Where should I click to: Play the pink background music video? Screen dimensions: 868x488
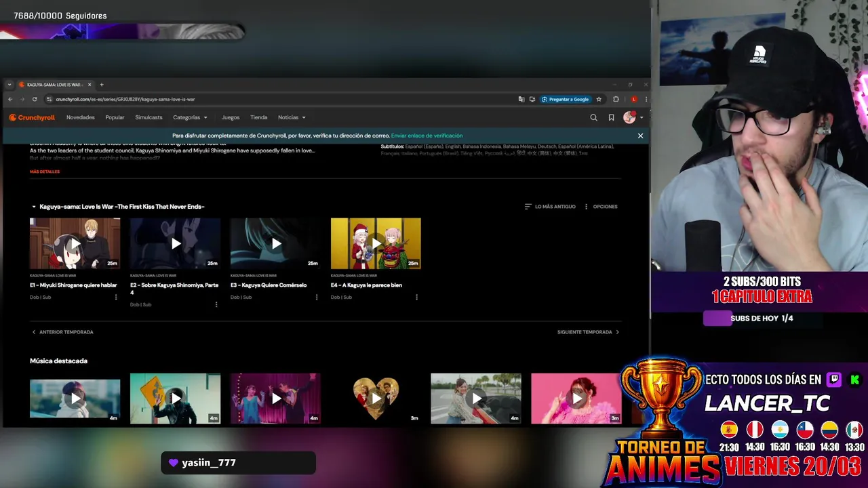576,399
